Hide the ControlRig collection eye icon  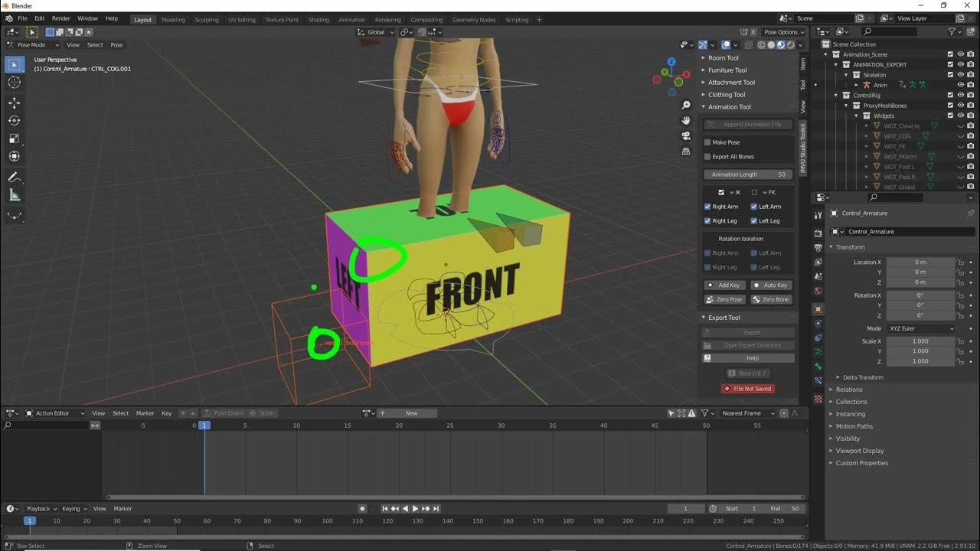961,96
